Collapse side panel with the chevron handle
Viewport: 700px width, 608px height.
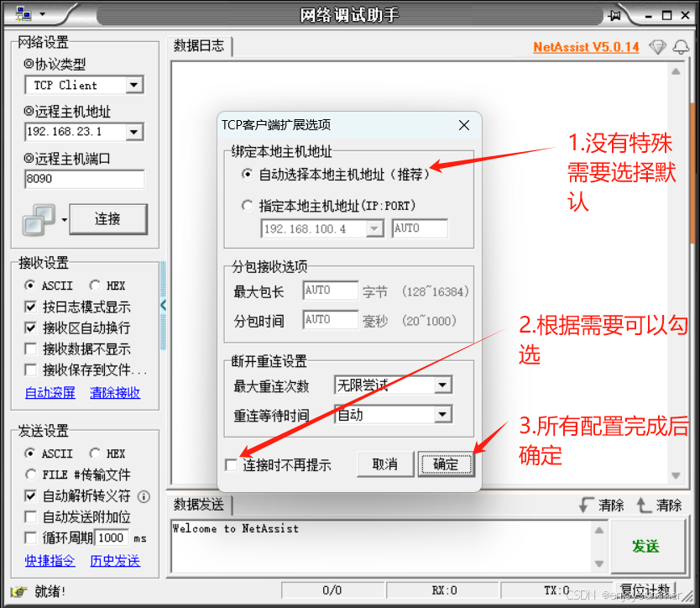(163, 306)
